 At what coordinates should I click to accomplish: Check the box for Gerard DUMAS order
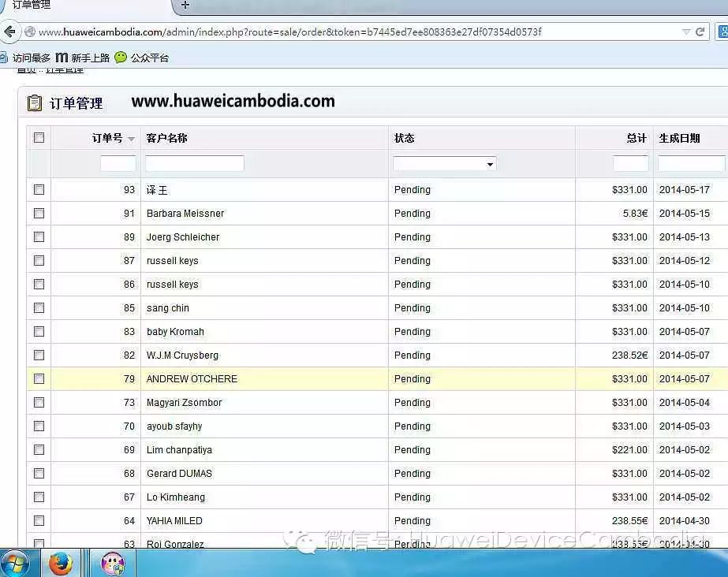click(39, 473)
